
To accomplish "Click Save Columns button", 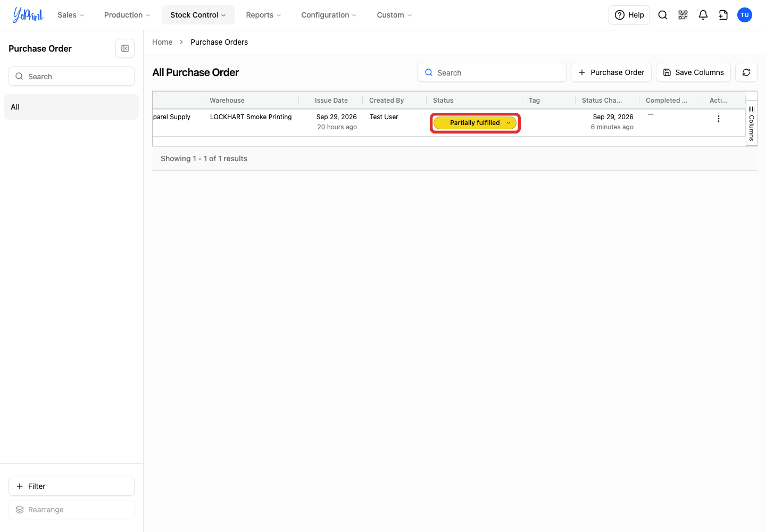I will coord(693,72).
